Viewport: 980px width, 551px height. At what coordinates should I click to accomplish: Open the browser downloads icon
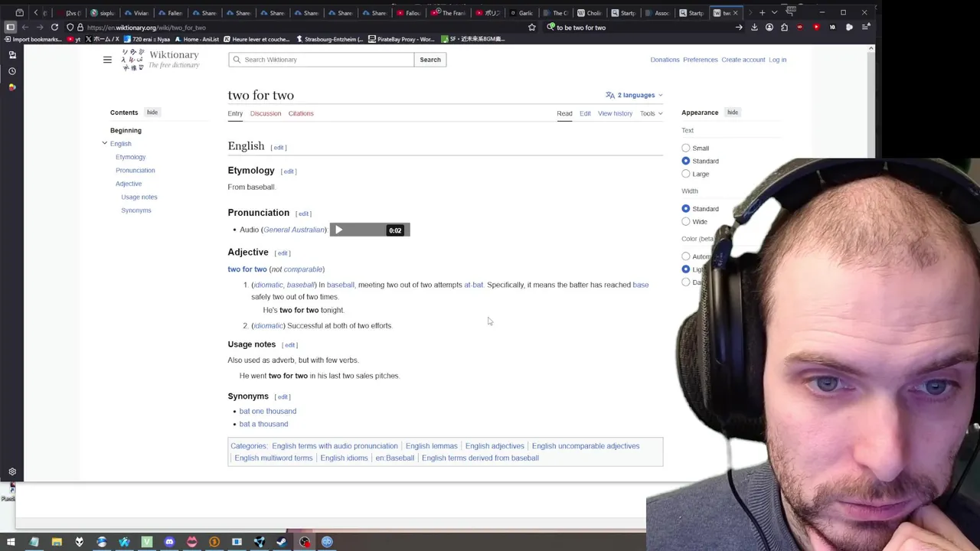click(x=754, y=28)
